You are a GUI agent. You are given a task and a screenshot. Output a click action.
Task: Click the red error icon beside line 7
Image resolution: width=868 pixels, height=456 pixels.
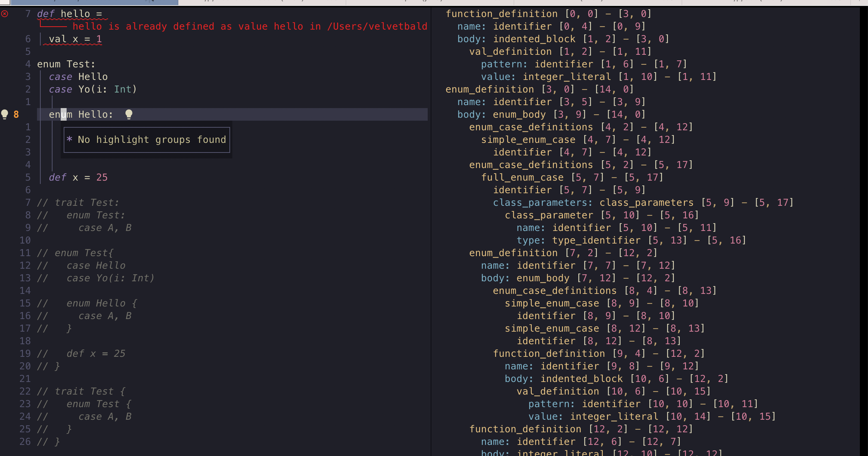5,14
